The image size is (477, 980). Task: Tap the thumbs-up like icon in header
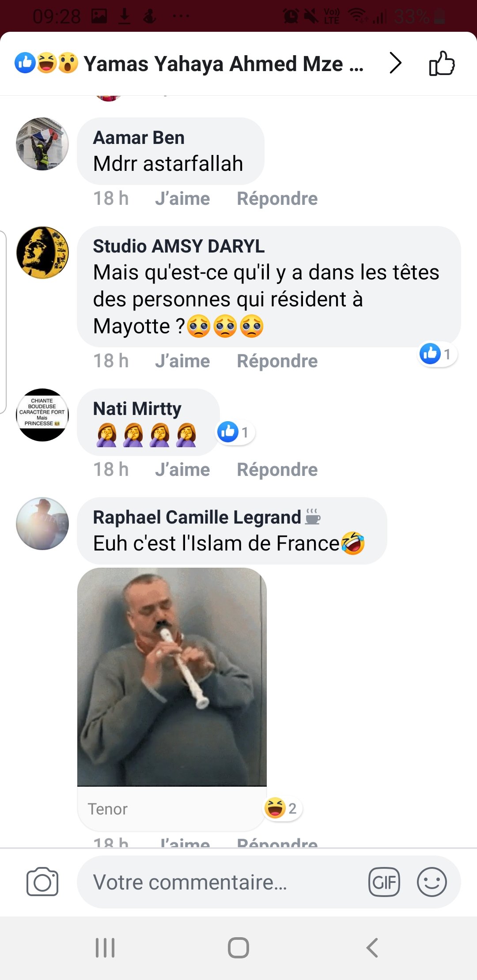tap(442, 64)
